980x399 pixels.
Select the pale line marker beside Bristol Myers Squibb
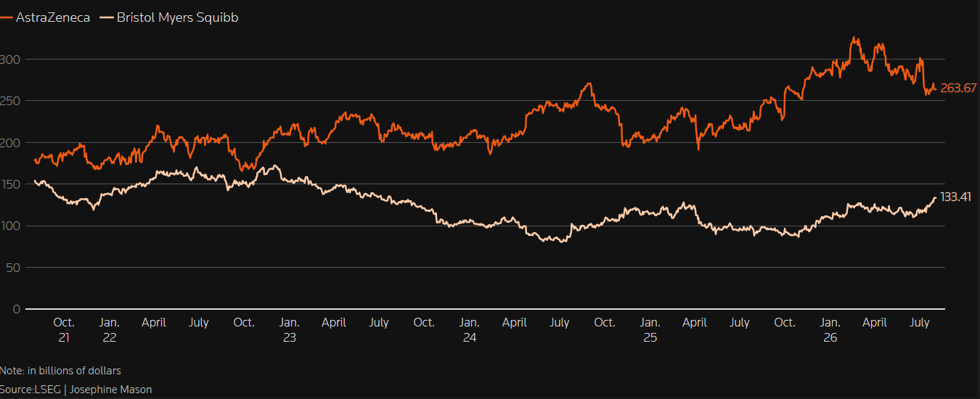pos(106,18)
